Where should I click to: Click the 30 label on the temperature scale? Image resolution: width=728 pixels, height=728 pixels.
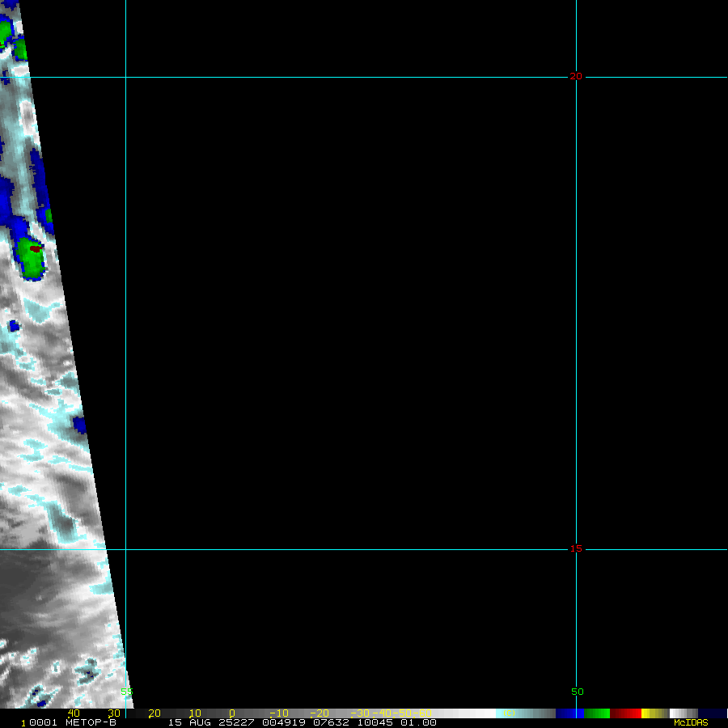114,713
